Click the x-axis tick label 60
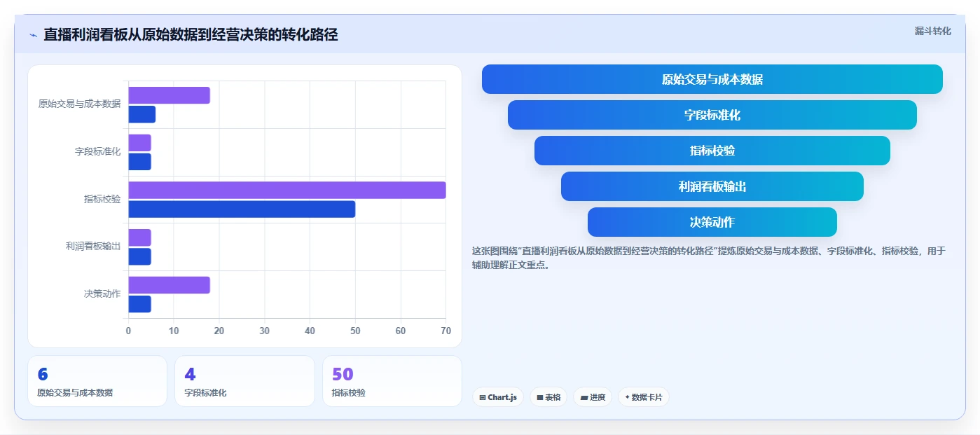Viewport: 980px width, 435px height. [401, 331]
